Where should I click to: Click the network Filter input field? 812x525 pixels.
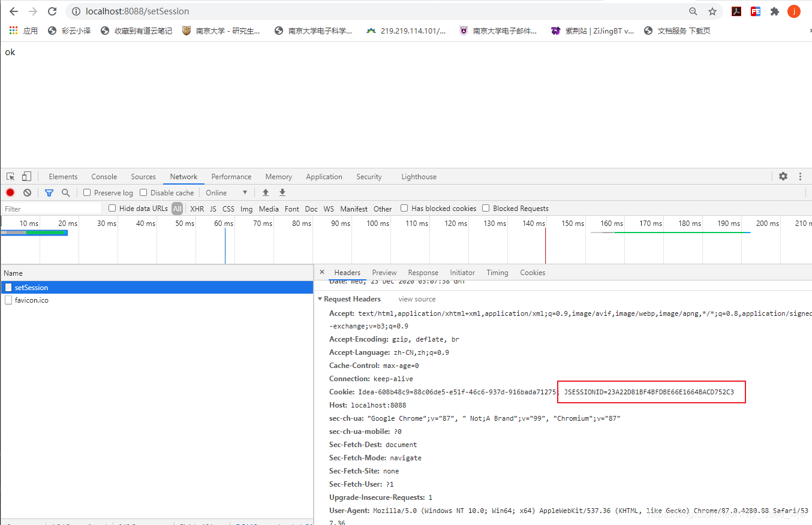coord(51,209)
